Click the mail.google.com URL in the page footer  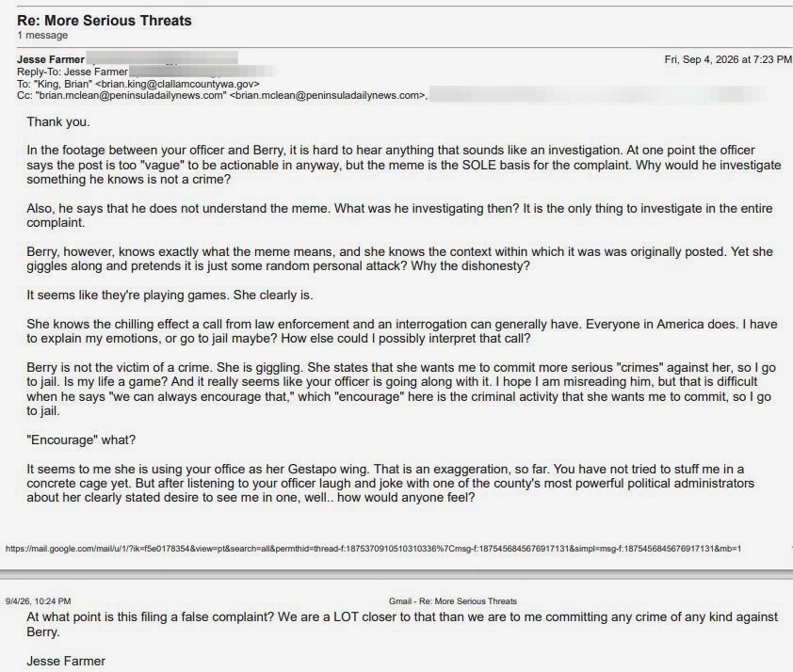point(373,549)
